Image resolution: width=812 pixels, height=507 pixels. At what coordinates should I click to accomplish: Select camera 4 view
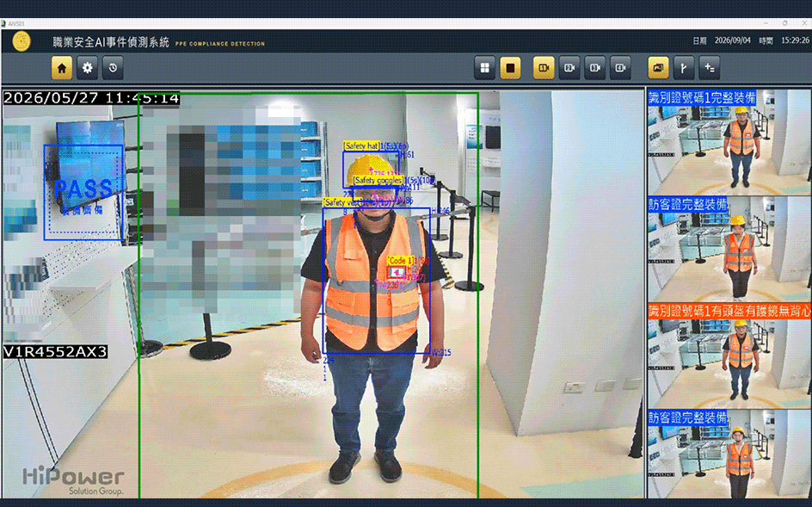pos(620,68)
